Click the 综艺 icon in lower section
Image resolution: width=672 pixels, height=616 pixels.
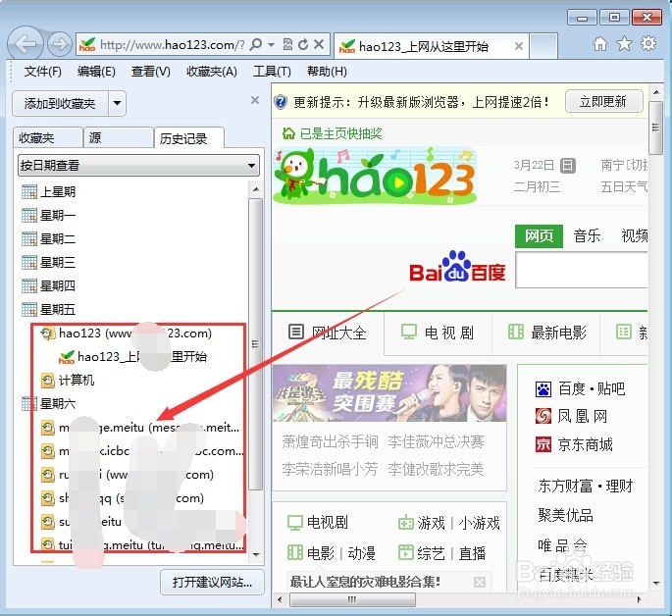pos(405,552)
